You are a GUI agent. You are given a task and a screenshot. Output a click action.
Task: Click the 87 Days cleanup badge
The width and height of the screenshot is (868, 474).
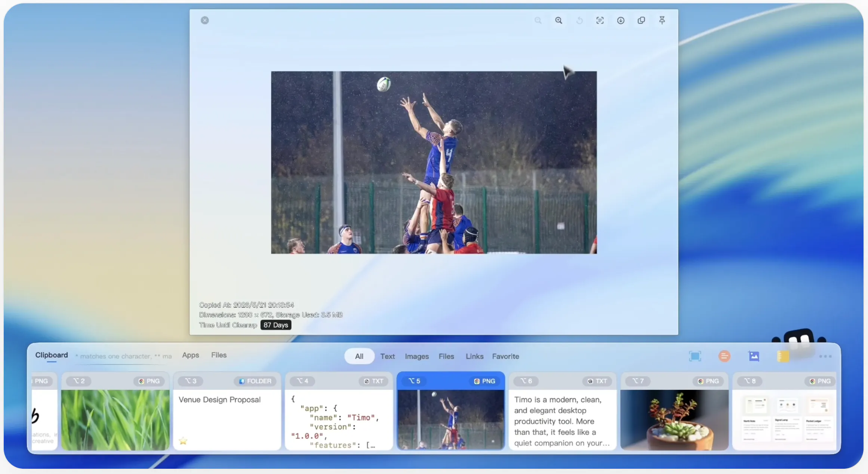point(276,325)
